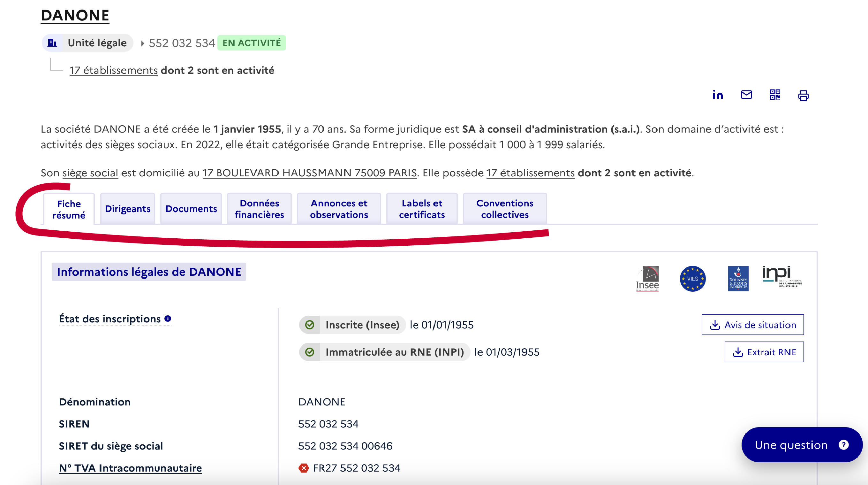Image resolution: width=868 pixels, height=485 pixels.
Task: Open the Conventions collectives tab
Action: pyautogui.click(x=504, y=209)
